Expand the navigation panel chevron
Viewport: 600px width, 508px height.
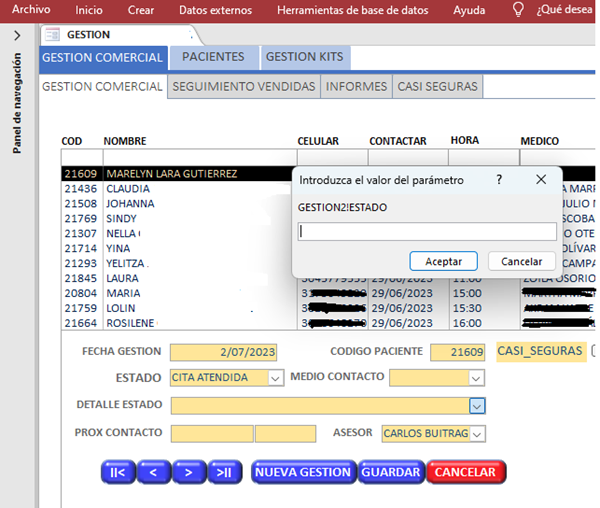click(17, 35)
